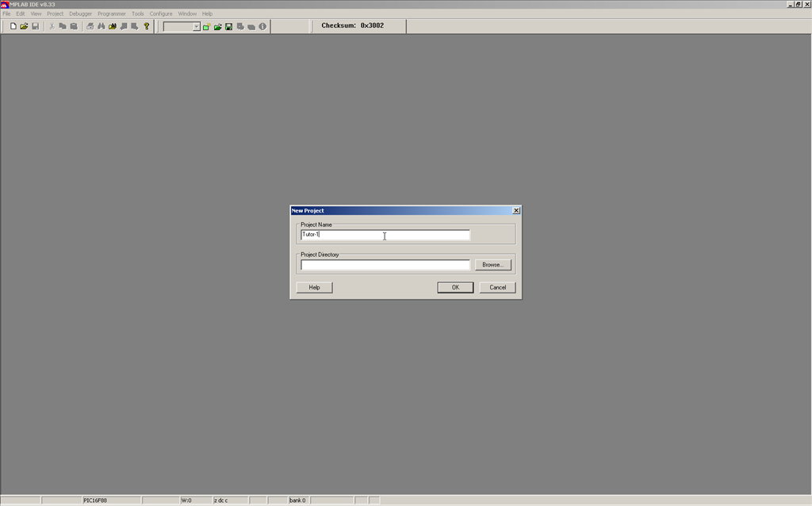Open the Configure menu

click(161, 13)
